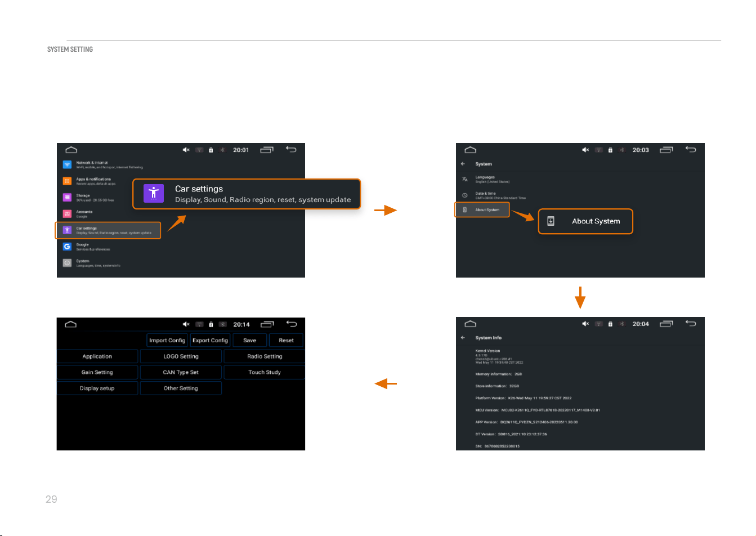
Task: Select the orange Apps & notifications icon
Action: click(x=67, y=181)
